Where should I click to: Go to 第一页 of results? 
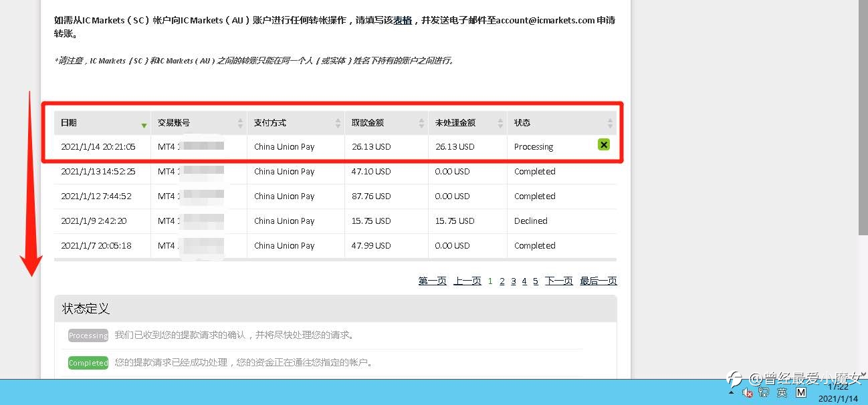[x=433, y=281]
